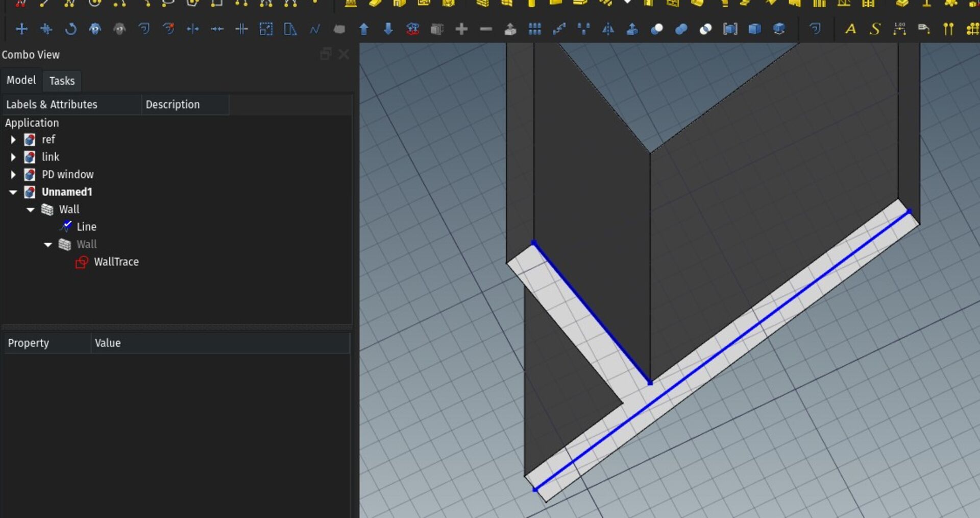Viewport: 980px width, 518px height.
Task: Click the blue Extrude icon
Action: pyautogui.click(x=632, y=29)
